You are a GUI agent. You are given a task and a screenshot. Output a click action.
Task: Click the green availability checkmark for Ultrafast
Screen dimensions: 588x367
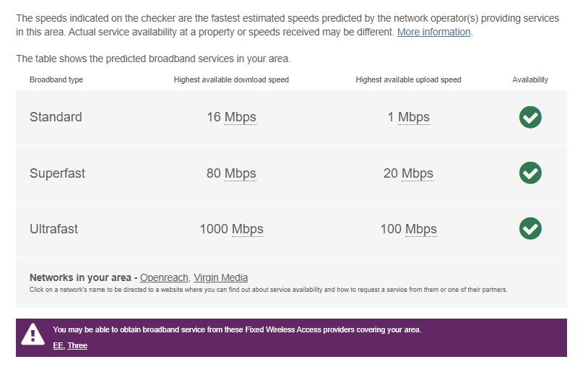click(530, 228)
